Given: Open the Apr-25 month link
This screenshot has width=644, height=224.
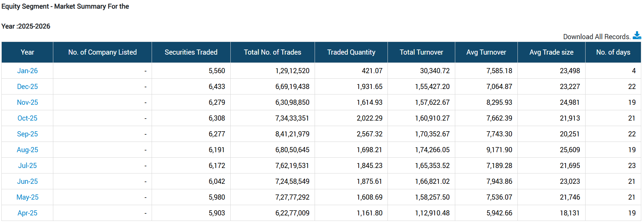Looking at the screenshot, I should coord(28,213).
